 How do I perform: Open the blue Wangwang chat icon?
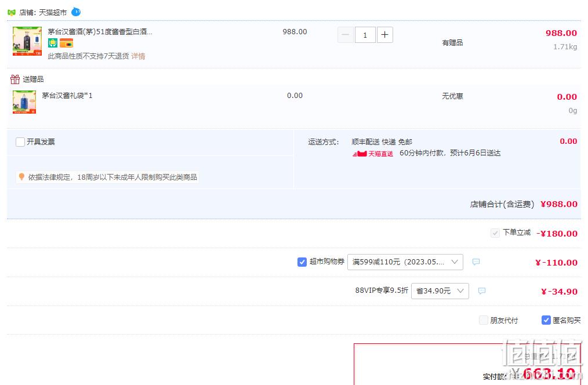(x=76, y=12)
